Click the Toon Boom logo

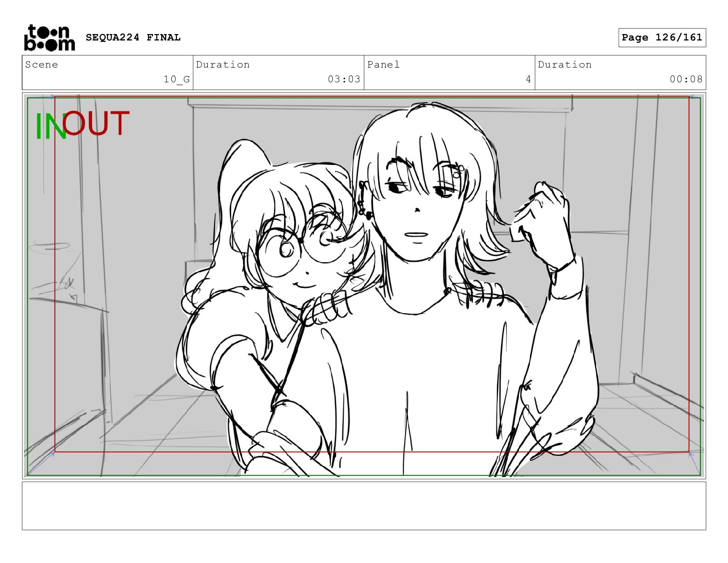tap(49, 38)
